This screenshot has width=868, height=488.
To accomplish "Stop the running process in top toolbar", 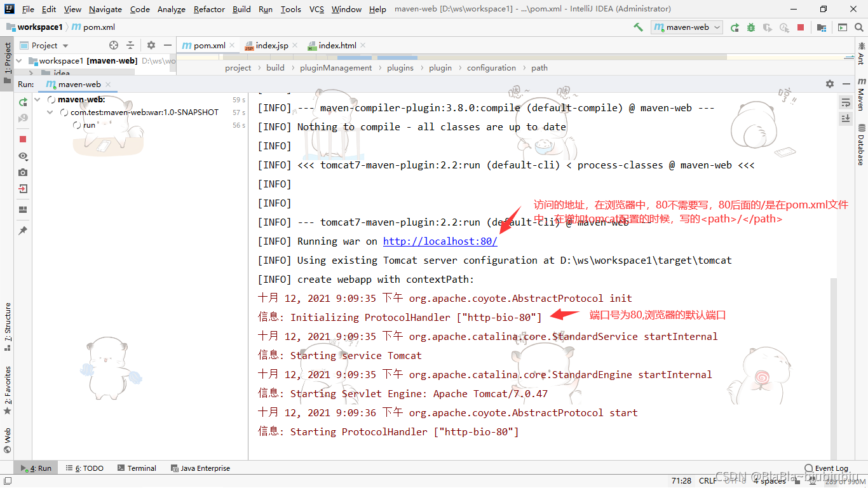I will [x=801, y=27].
